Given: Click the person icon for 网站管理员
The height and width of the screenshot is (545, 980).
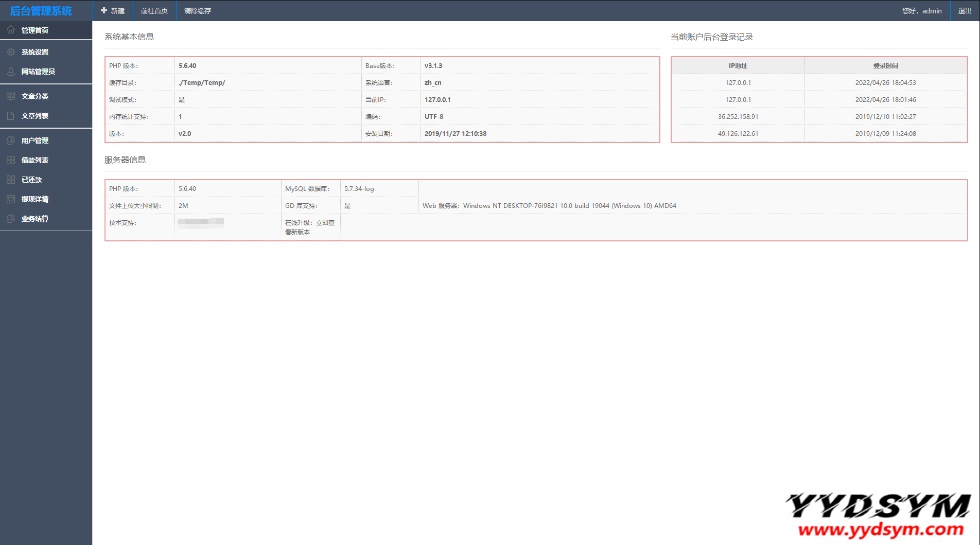Looking at the screenshot, I should pyautogui.click(x=11, y=72).
